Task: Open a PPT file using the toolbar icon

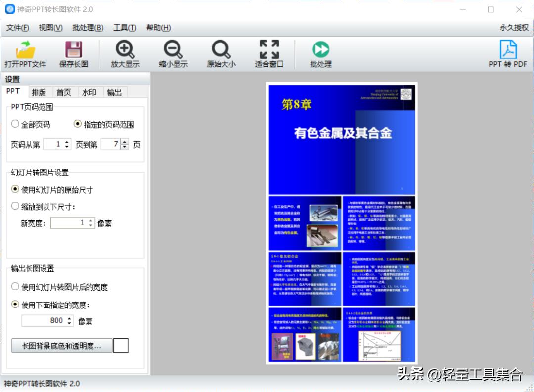Action: click(26, 53)
